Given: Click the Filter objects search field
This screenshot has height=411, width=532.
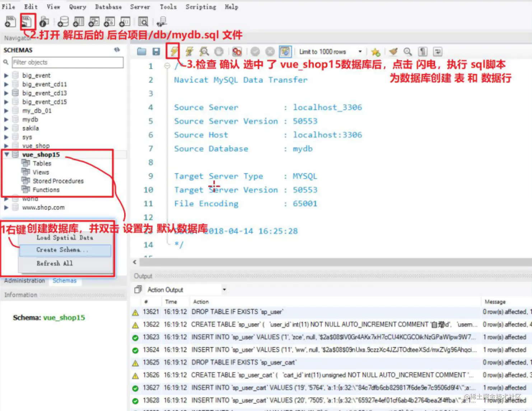Looking at the screenshot, I should pos(67,62).
